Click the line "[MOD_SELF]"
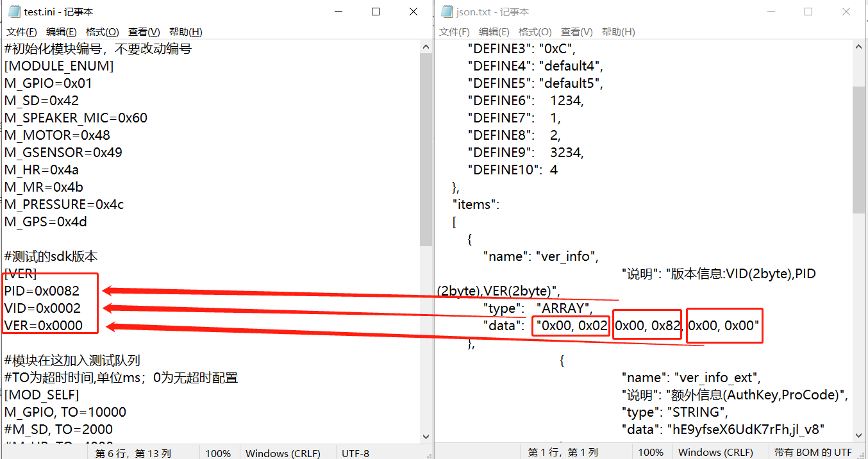The image size is (868, 459). pyautogui.click(x=42, y=395)
